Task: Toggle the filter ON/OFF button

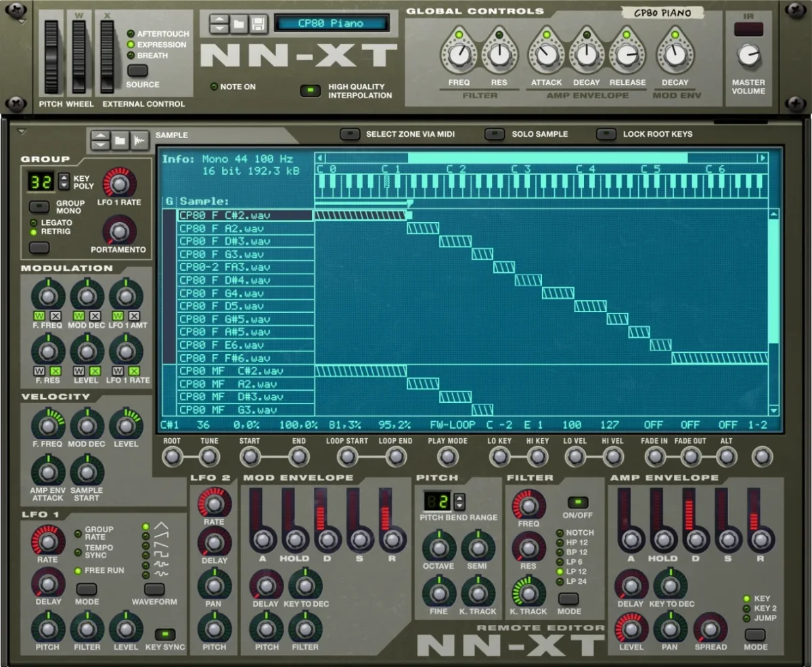Action: click(578, 502)
